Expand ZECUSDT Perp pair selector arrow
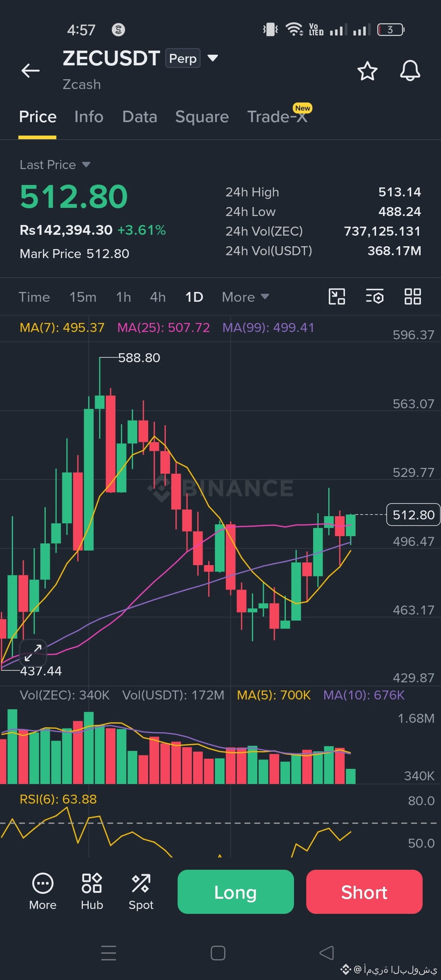Screen dimensions: 441x980 [x=213, y=58]
